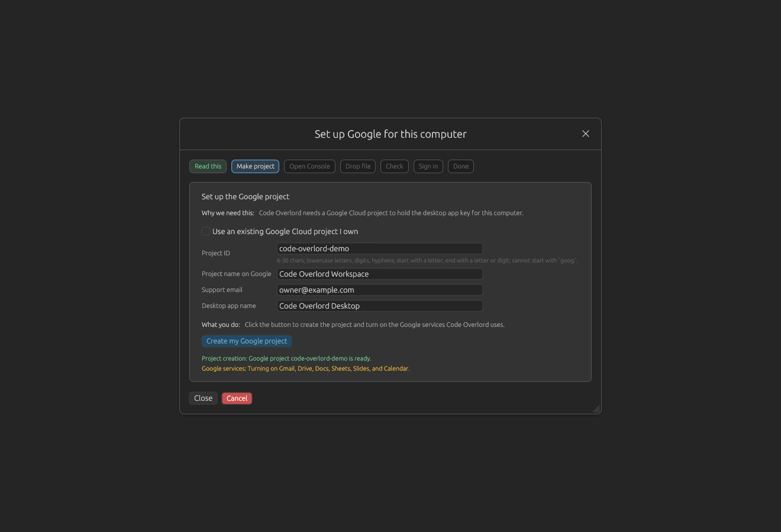Image resolution: width=781 pixels, height=532 pixels.
Task: Edit the Desktop app name field
Action: pos(380,306)
